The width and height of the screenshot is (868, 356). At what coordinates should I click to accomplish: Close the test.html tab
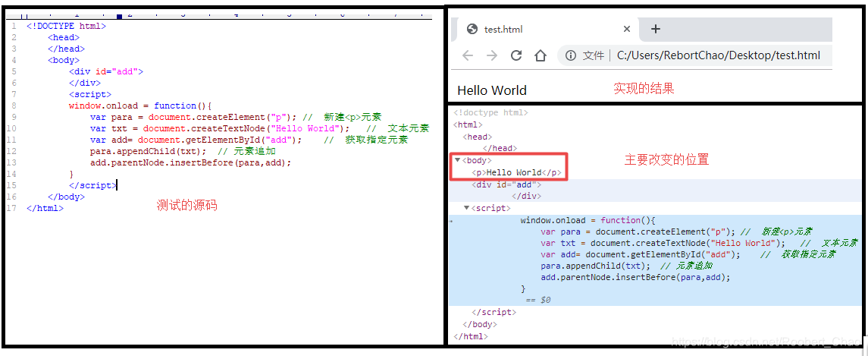[x=627, y=29]
